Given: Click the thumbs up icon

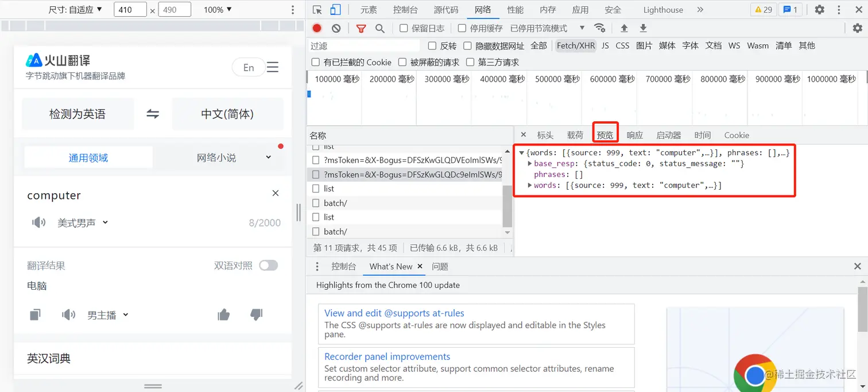Looking at the screenshot, I should (x=224, y=314).
